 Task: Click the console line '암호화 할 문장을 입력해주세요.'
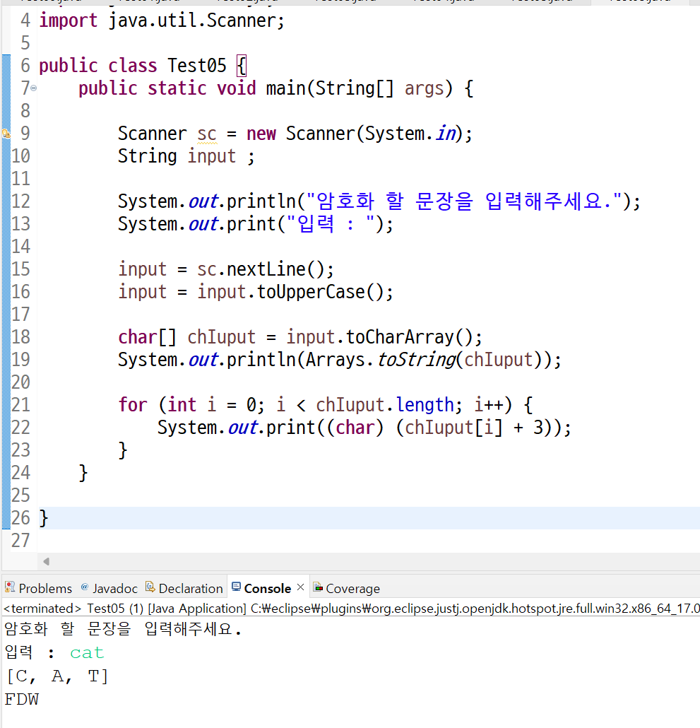(123, 629)
